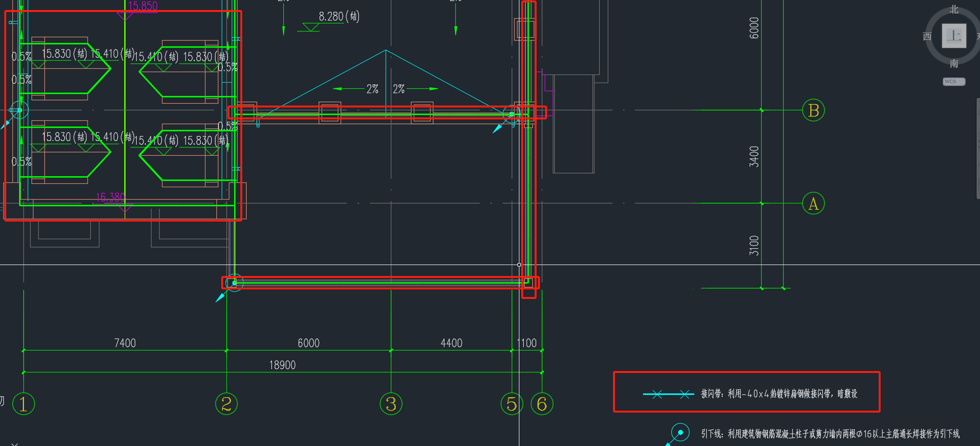Select the magenta 15.850 elevation label

point(142,6)
